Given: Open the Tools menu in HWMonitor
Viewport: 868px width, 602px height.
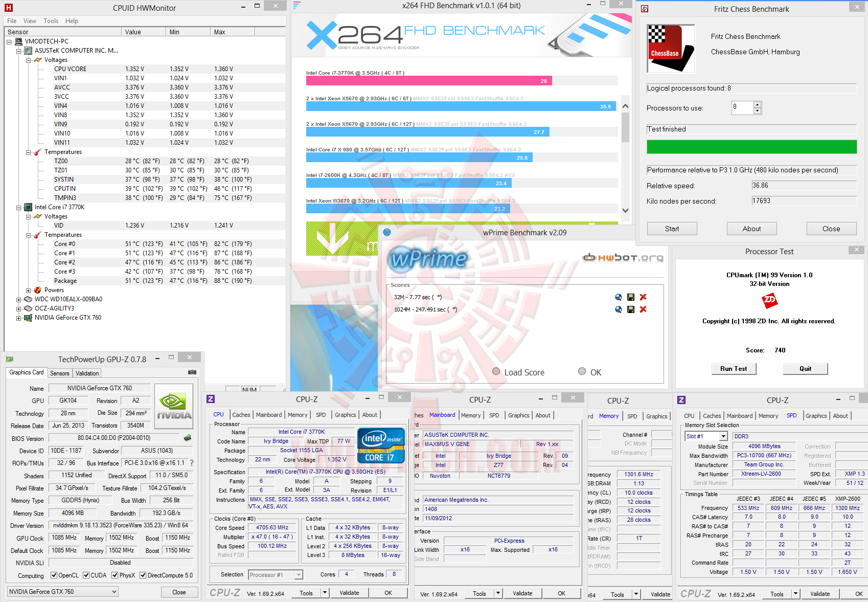Looking at the screenshot, I should coord(51,21).
